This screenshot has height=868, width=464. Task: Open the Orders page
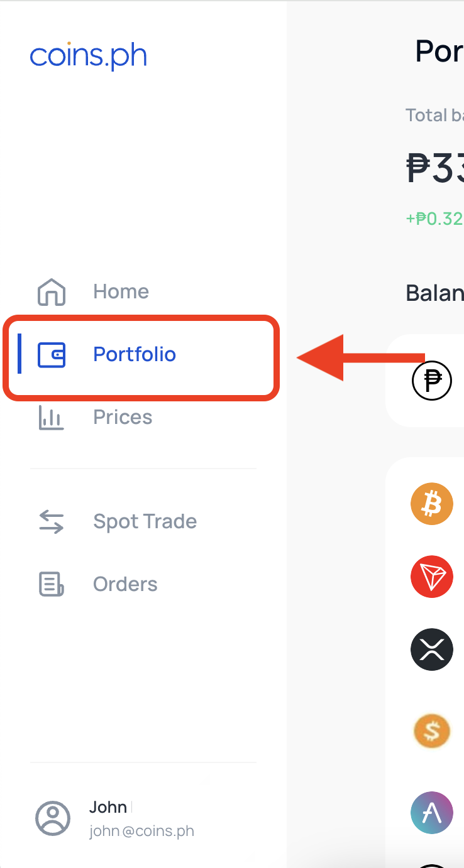point(125,585)
